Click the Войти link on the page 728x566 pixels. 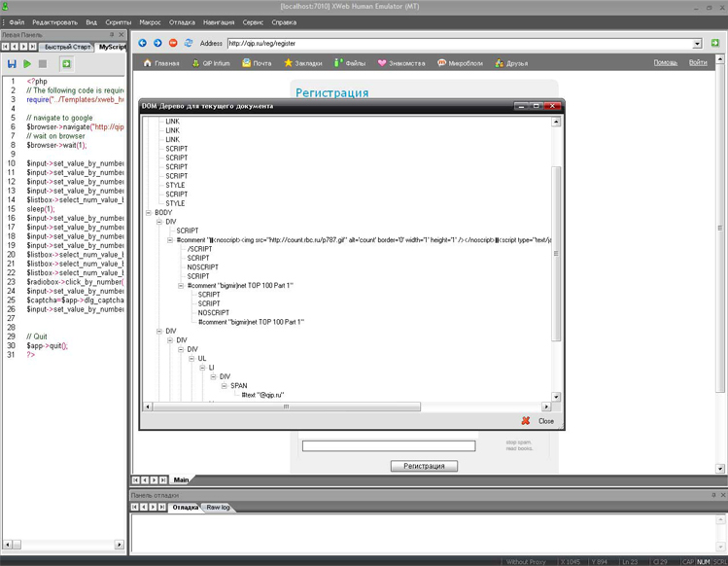698,63
